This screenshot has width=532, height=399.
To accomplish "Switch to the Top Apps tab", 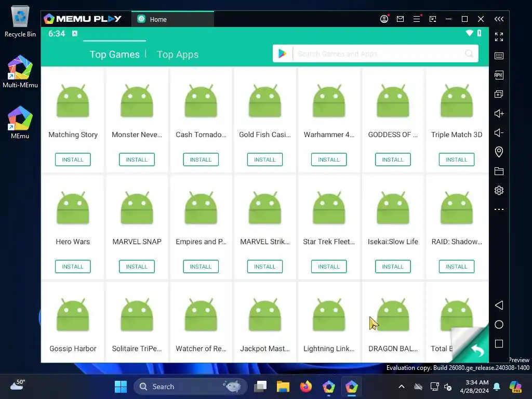I will [178, 54].
